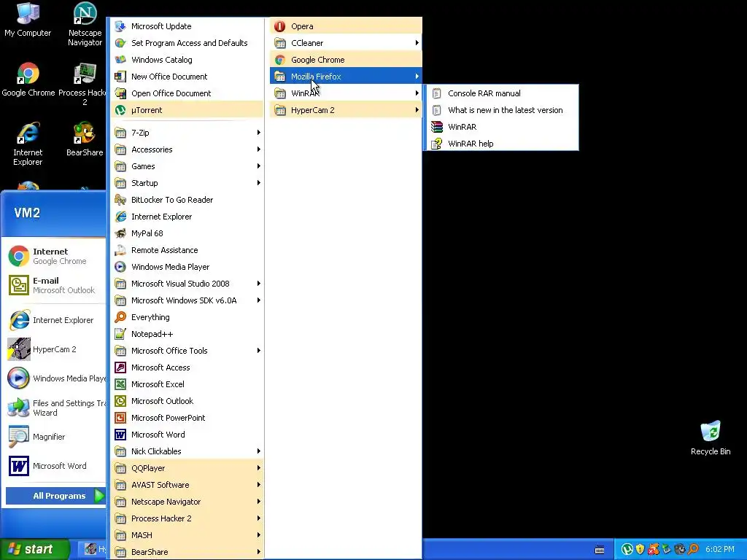Open Windows Catalog entry
Screen dimensions: 747x560
tap(187, 60)
